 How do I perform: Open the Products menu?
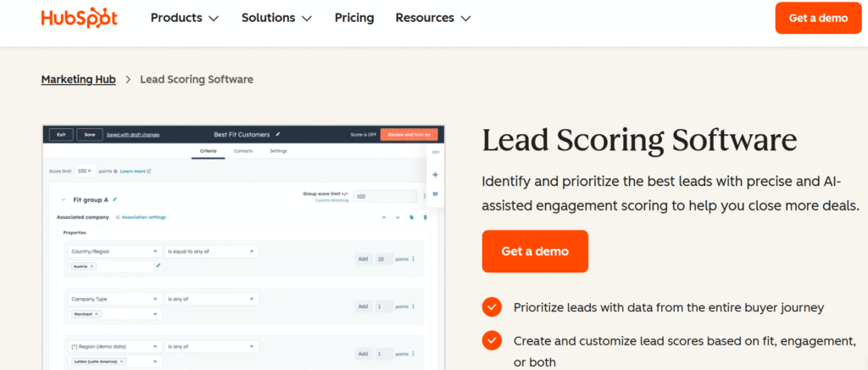[x=185, y=18]
